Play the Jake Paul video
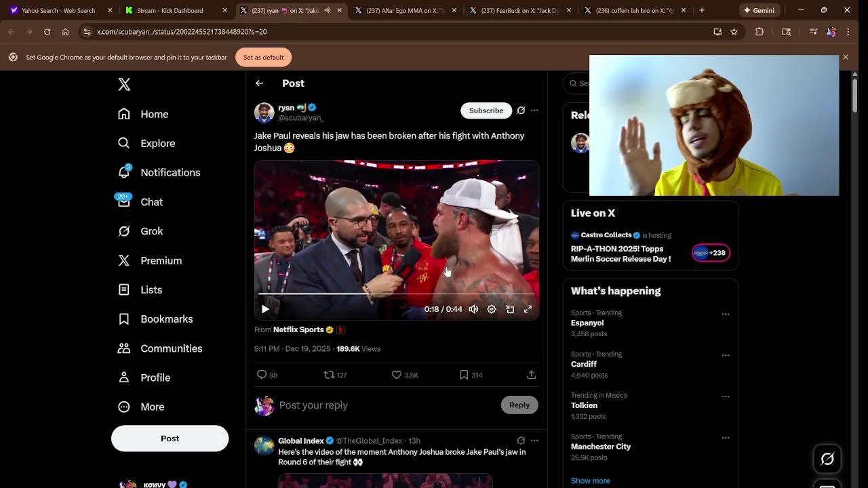Image resolution: width=868 pixels, height=488 pixels. [265, 309]
